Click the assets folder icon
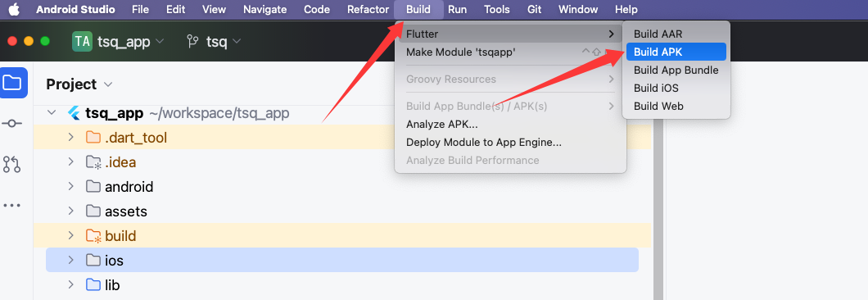This screenshot has width=868, height=300. 93,211
